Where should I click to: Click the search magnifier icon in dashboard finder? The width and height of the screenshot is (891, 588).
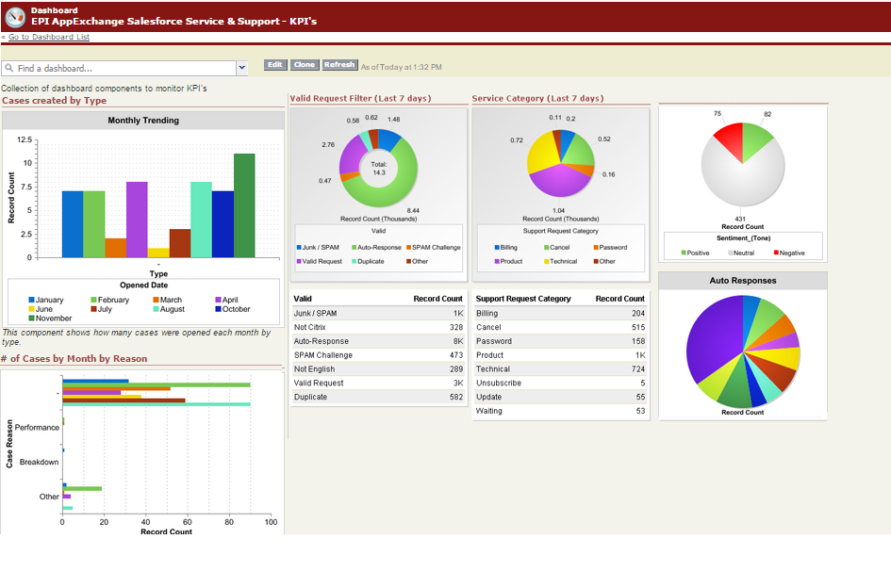pos(9,68)
